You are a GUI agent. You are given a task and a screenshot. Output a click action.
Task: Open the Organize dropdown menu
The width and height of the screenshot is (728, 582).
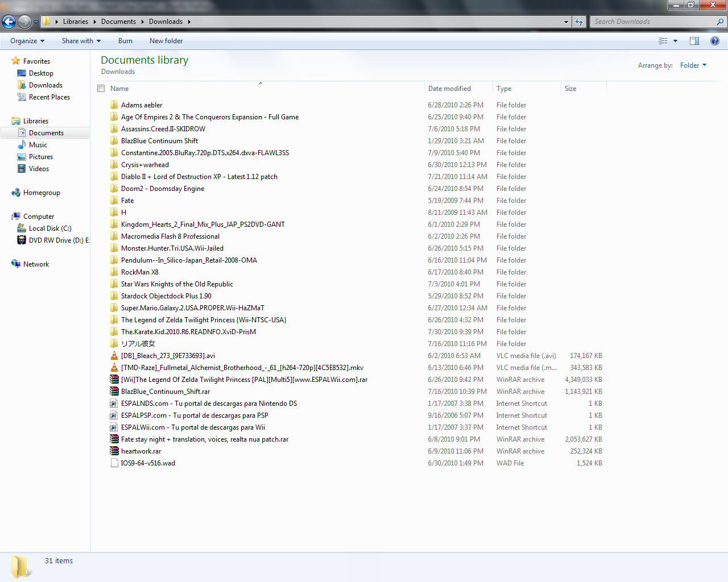27,41
